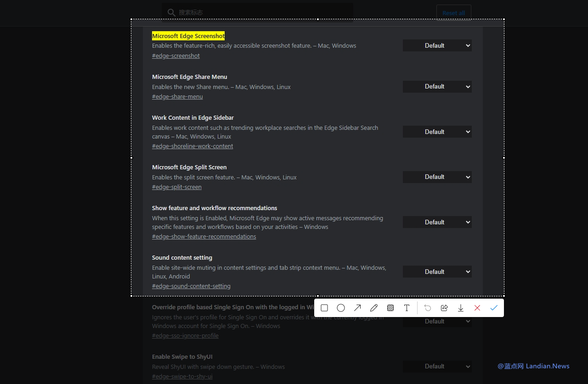Undo the last annotation
This screenshot has height=384, width=588.
click(428, 308)
